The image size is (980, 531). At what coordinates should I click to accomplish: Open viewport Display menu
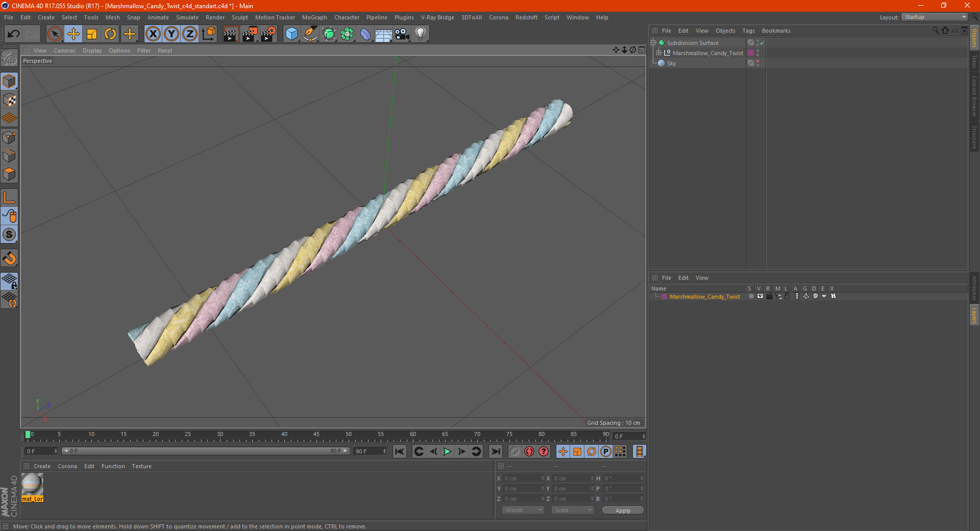[x=92, y=51]
